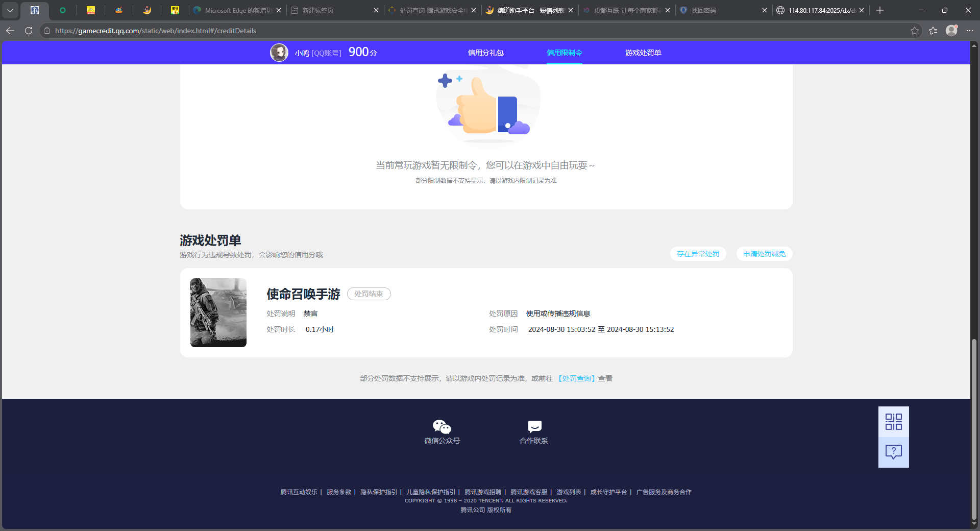Close the 114.80.117.84:2025 tab
The image size is (980, 531).
862,10
